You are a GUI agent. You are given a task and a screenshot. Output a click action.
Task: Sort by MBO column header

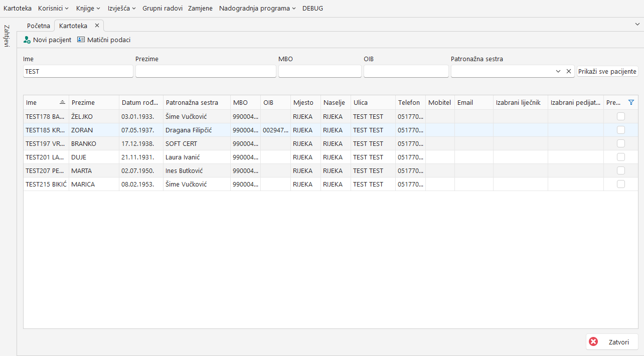(245, 102)
